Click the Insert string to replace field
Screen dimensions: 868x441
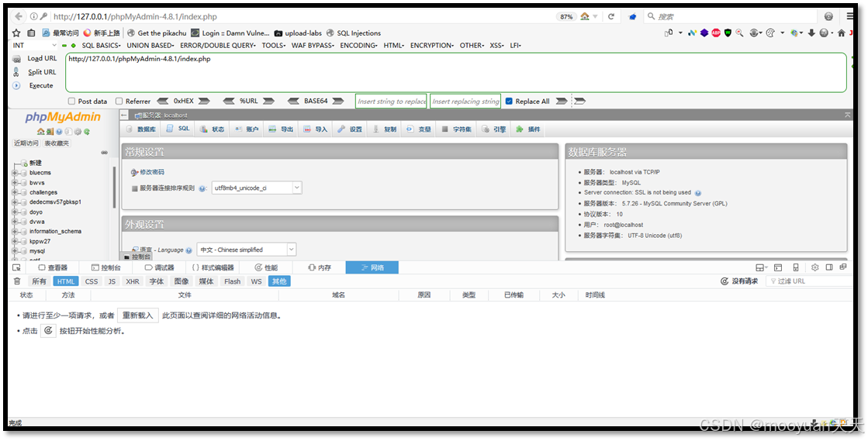pyautogui.click(x=392, y=102)
